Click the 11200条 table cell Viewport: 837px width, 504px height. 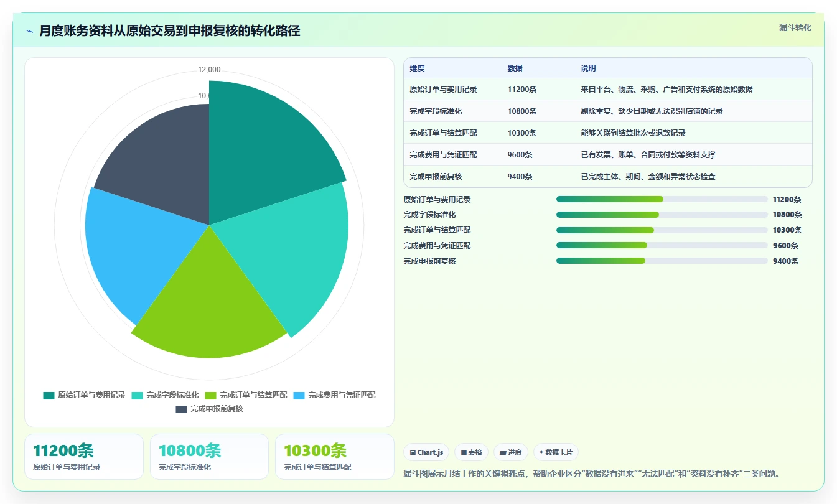(521, 90)
